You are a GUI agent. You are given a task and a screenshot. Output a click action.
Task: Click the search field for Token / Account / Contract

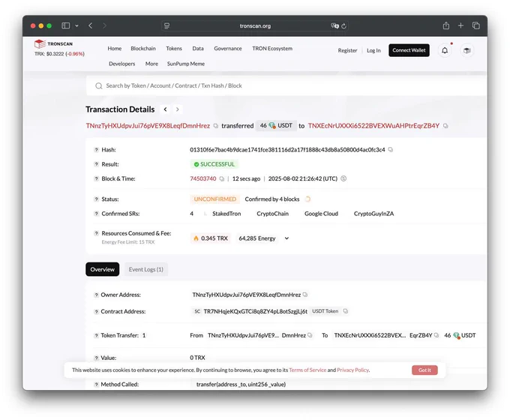point(286,86)
